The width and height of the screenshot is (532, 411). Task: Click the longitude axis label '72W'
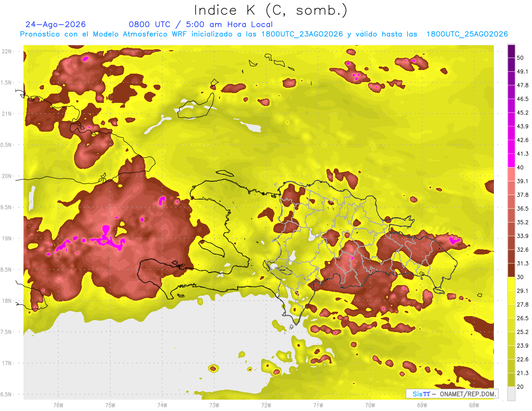pyautogui.click(x=266, y=405)
